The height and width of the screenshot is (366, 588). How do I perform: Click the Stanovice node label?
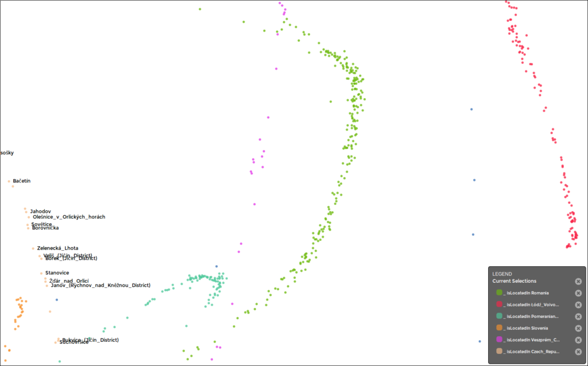pyautogui.click(x=57, y=272)
